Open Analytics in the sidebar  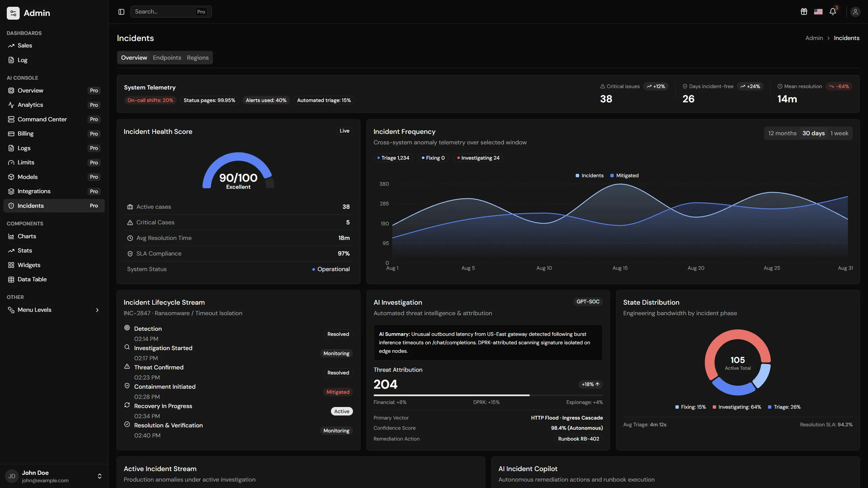[54, 105]
